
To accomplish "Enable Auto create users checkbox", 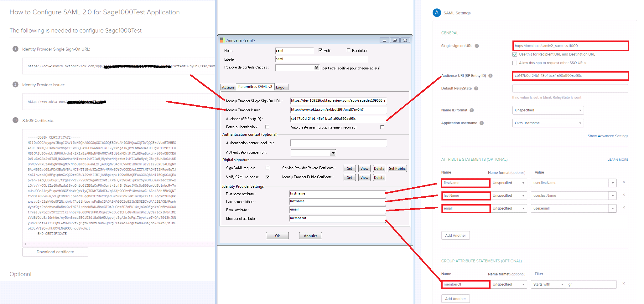I will 382,127.
